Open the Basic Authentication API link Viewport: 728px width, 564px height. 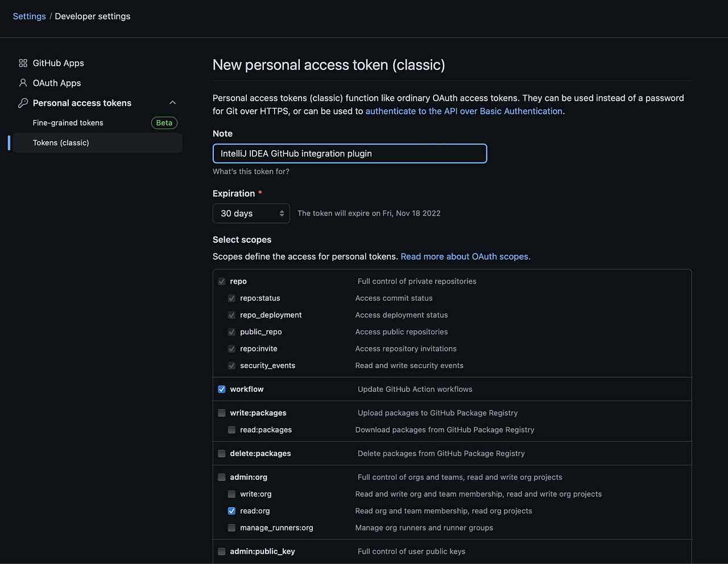click(464, 111)
